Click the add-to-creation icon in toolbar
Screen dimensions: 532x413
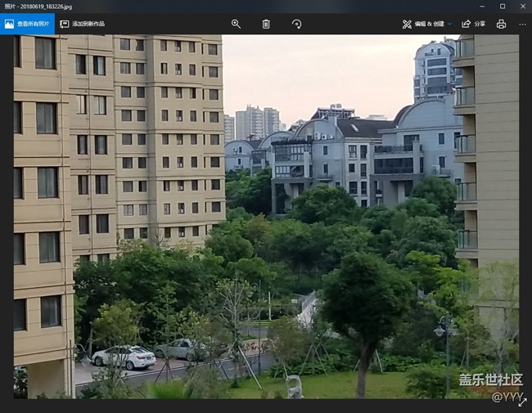click(x=64, y=24)
